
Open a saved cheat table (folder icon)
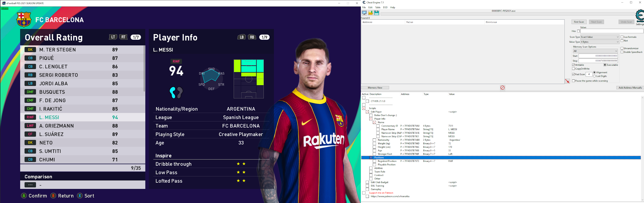[x=371, y=13]
